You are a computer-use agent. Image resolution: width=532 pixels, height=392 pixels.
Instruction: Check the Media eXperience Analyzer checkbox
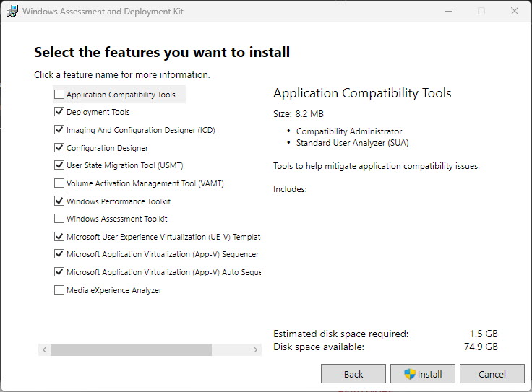[59, 290]
